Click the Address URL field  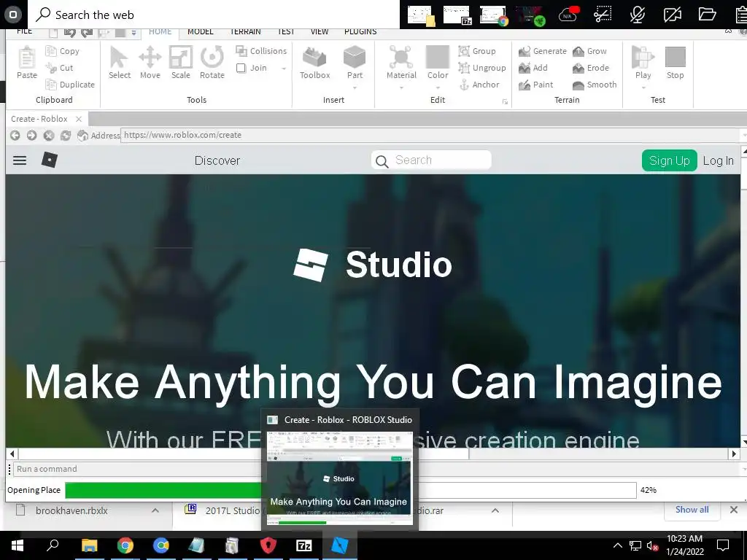[x=430, y=135]
